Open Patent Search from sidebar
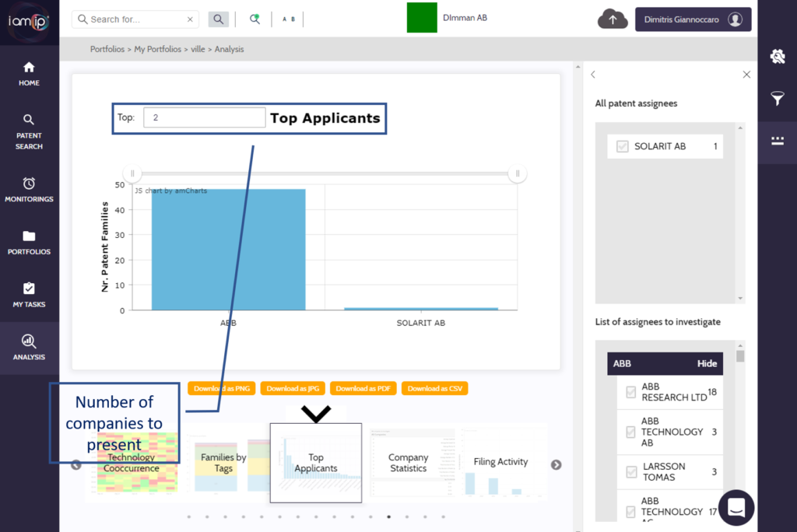 (x=29, y=131)
